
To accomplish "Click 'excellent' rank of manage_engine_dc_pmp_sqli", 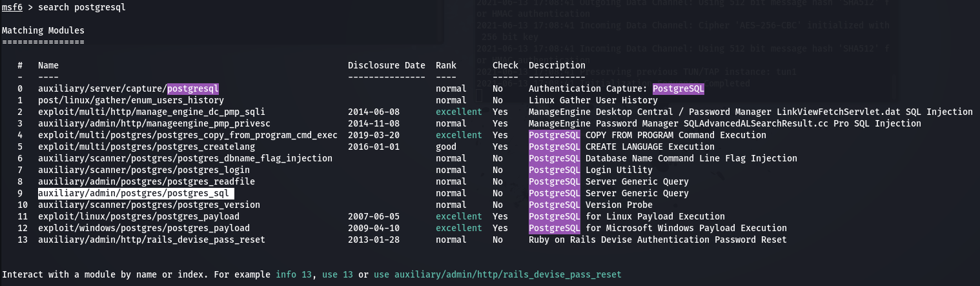I will click(x=459, y=112).
